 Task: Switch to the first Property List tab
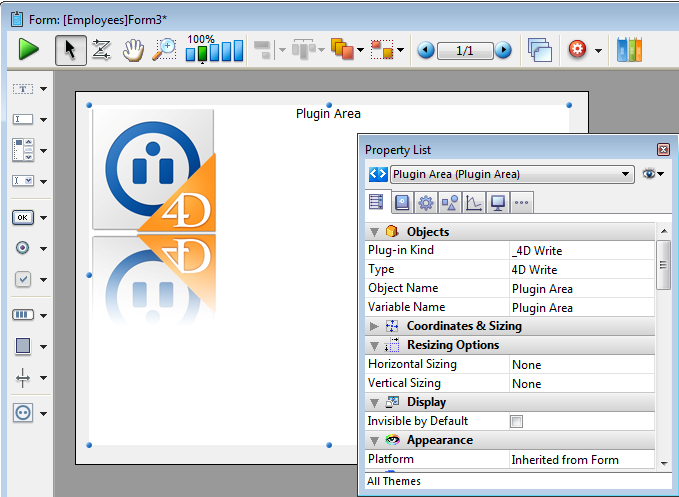pyautogui.click(x=376, y=203)
